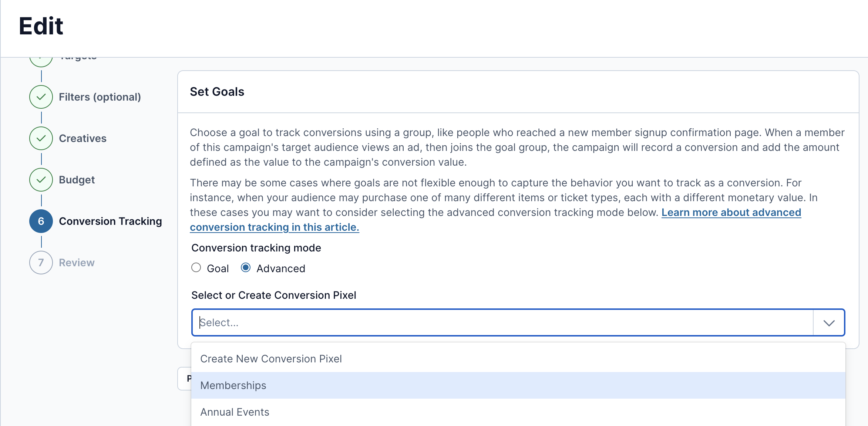Click the step 7 Review circle

(x=41, y=263)
